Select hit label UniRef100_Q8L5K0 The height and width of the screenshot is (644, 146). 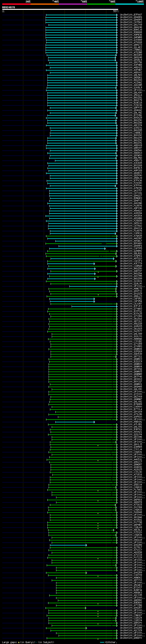(x=131, y=75)
